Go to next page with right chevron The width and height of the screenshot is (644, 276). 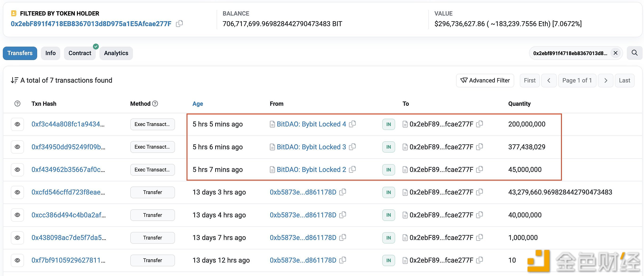click(x=605, y=80)
